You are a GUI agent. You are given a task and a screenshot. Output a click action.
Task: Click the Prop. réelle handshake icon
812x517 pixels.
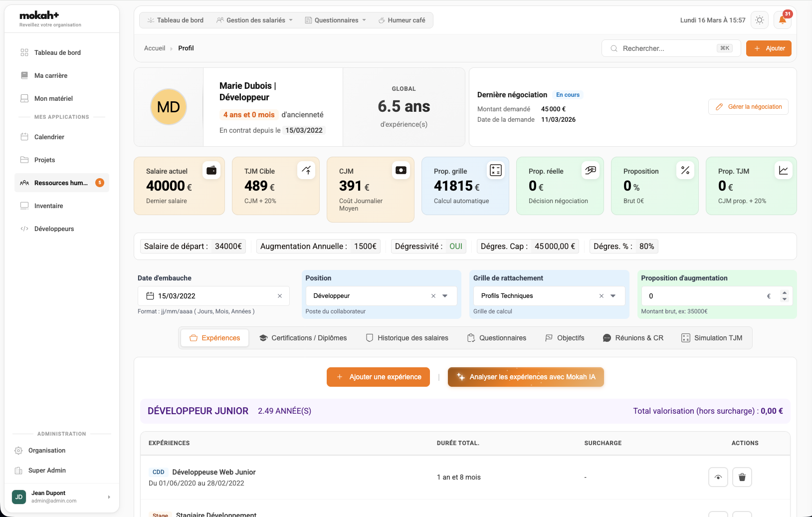(x=591, y=170)
